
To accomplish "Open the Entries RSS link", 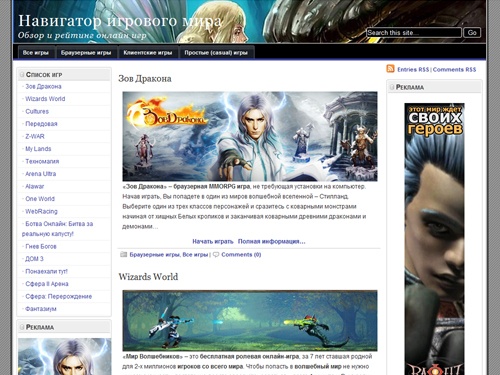I will pos(413,69).
